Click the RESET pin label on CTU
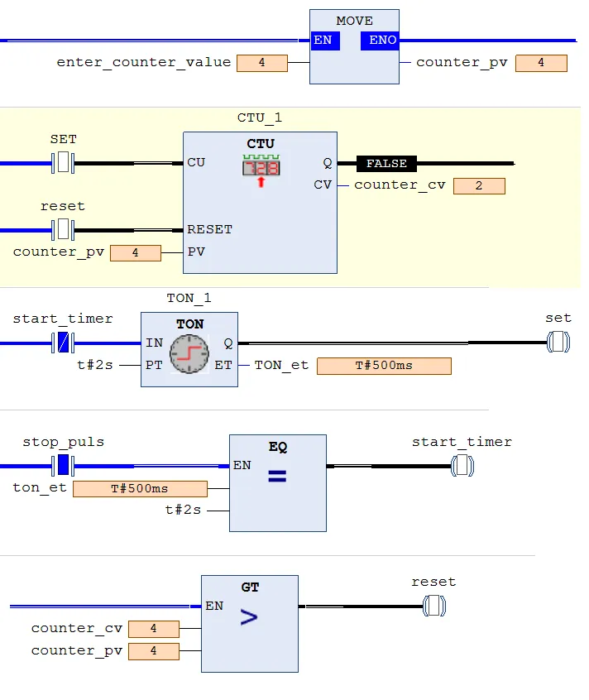Image resolution: width=589 pixels, height=700 pixels. click(x=210, y=229)
